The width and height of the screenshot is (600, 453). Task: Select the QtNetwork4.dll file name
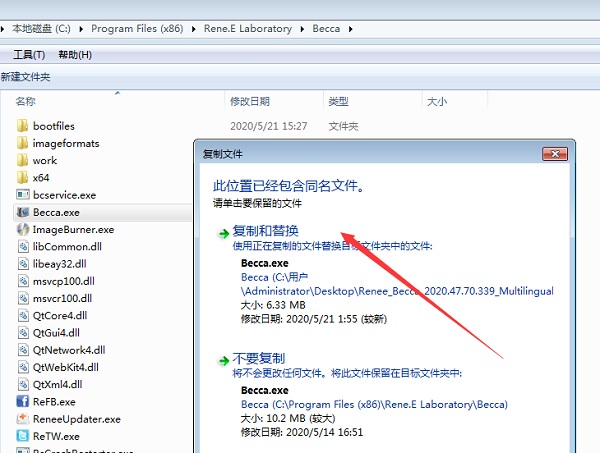[69, 350]
